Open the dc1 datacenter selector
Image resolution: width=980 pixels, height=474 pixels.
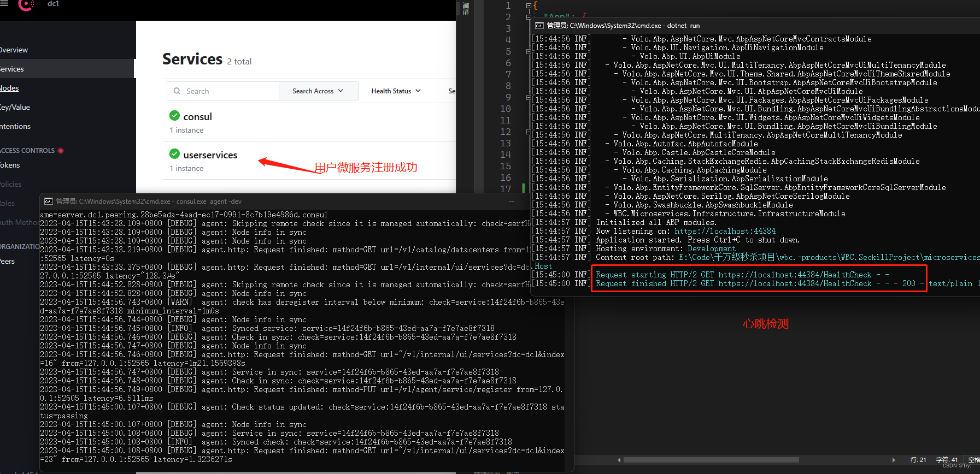53,4
